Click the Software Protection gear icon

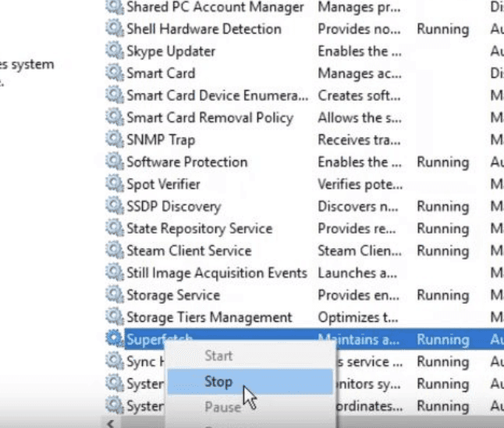[x=115, y=162]
